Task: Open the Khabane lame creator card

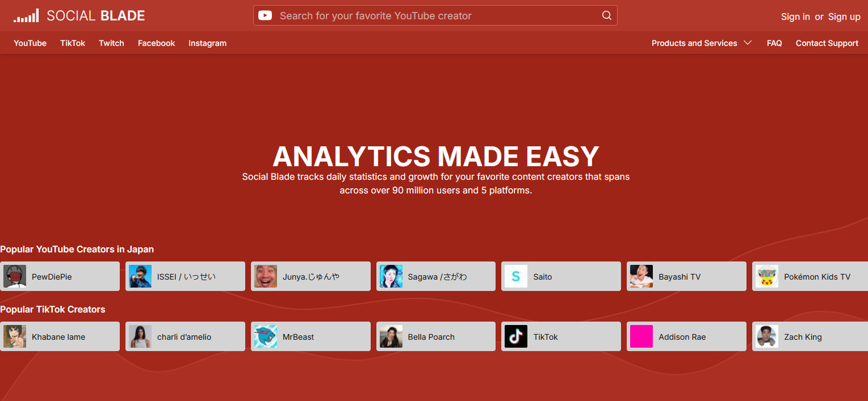Action: click(60, 337)
